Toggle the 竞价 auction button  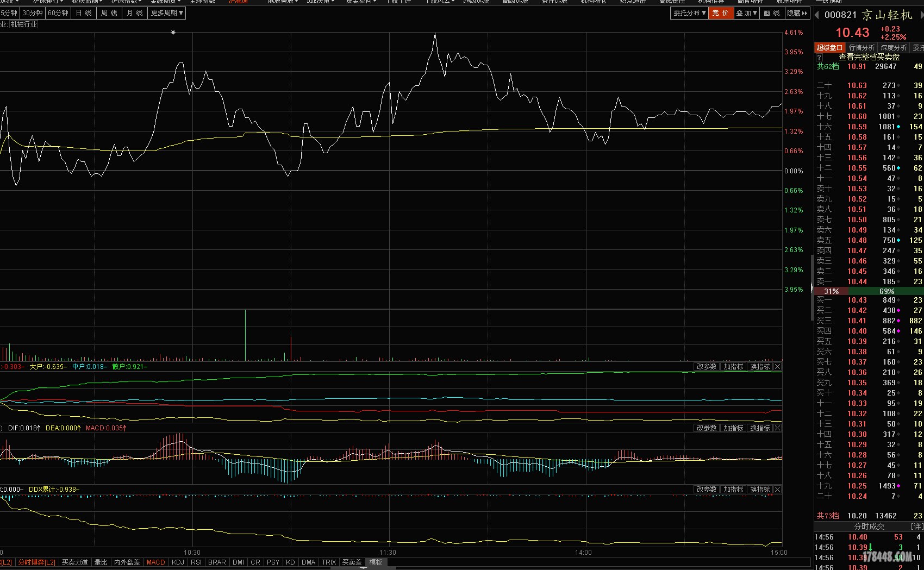click(721, 12)
